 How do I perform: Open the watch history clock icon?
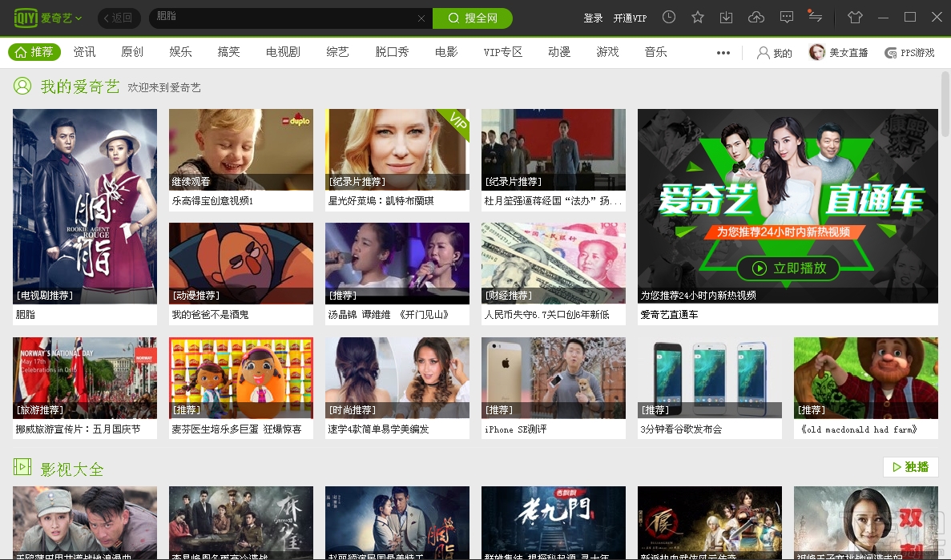669,18
